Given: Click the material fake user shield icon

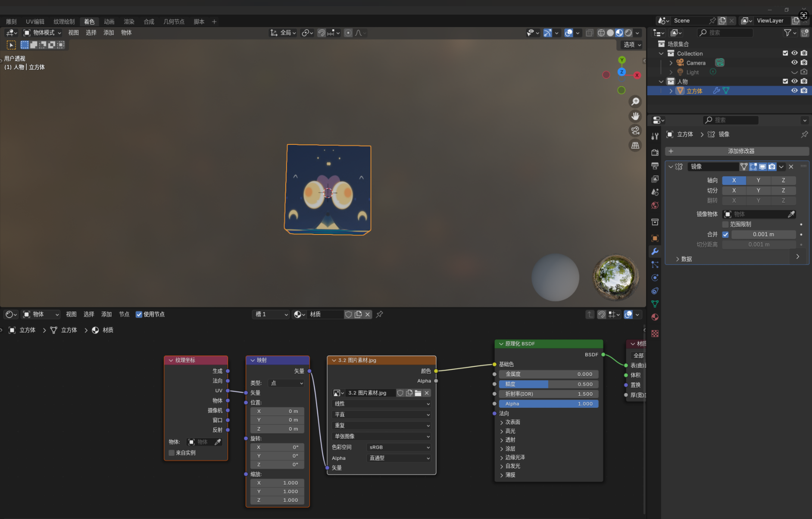Looking at the screenshot, I should tap(349, 314).
